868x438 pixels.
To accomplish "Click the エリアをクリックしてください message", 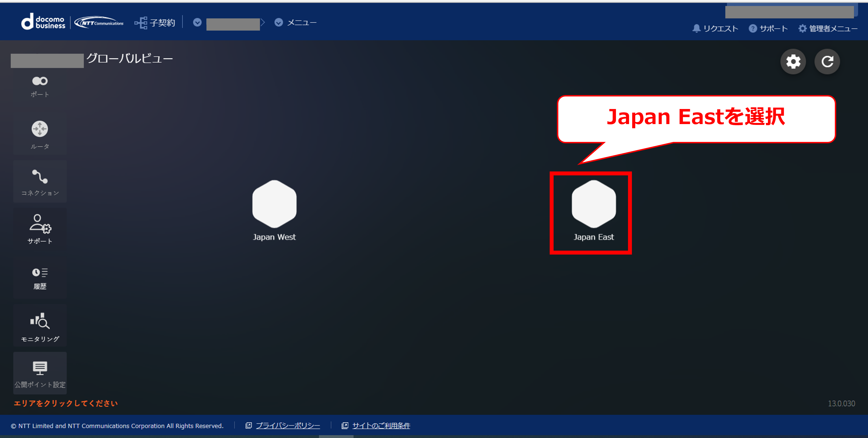I will click(x=66, y=403).
